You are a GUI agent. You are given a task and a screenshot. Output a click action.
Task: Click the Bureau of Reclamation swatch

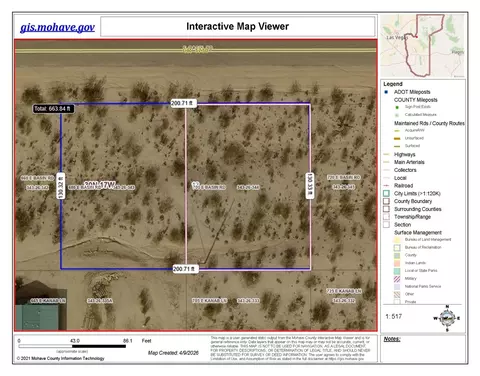pos(397,248)
